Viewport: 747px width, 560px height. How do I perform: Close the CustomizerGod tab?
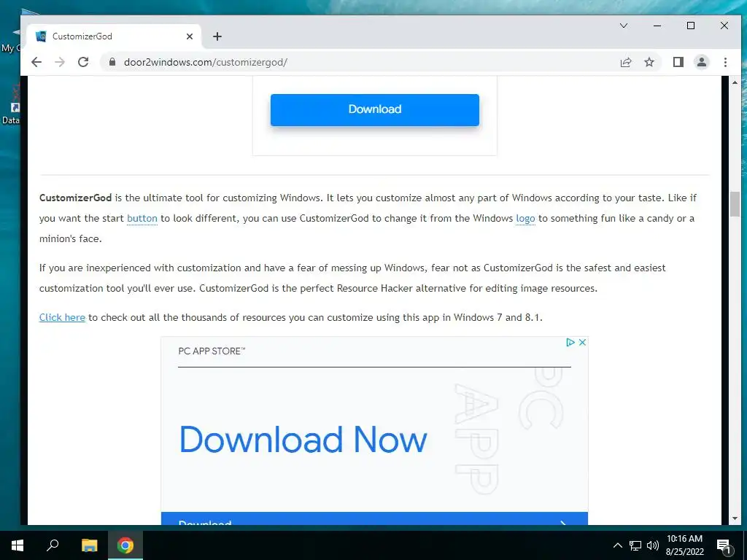pos(190,36)
